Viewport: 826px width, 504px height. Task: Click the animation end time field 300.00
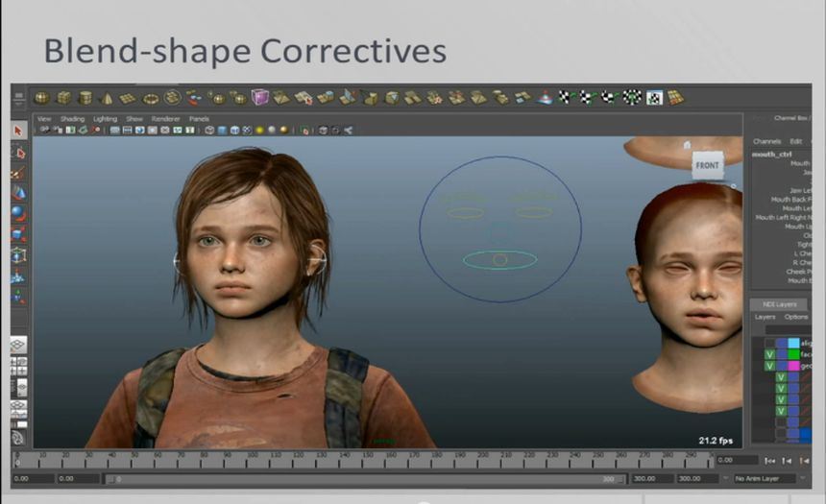(x=696, y=479)
